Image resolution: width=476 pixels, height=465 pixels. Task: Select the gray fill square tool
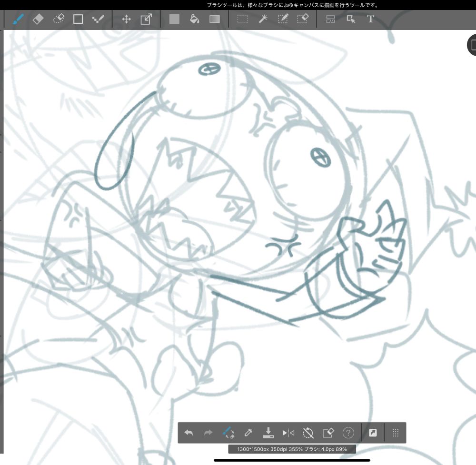174,19
